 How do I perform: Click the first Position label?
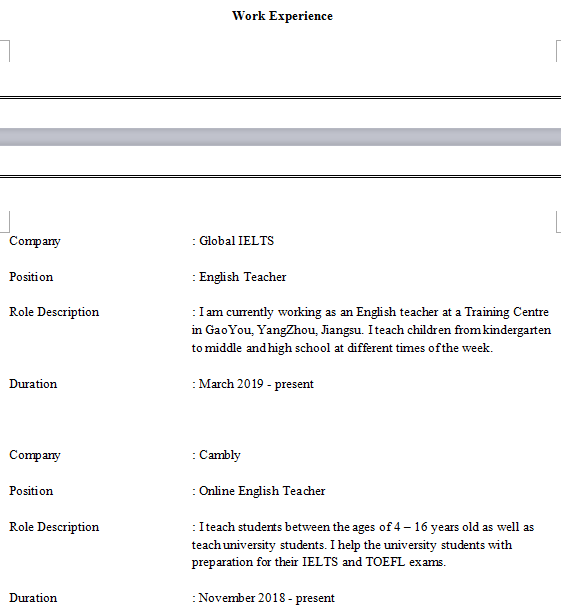tap(31, 277)
